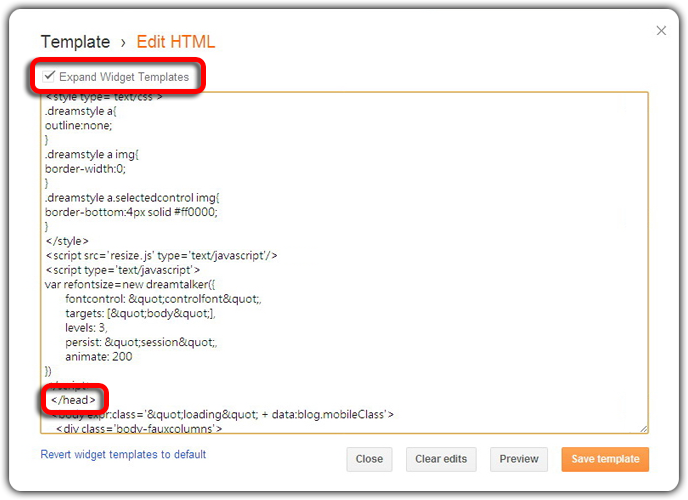Click the script src='resize.js' line

pyautogui.click(x=161, y=256)
